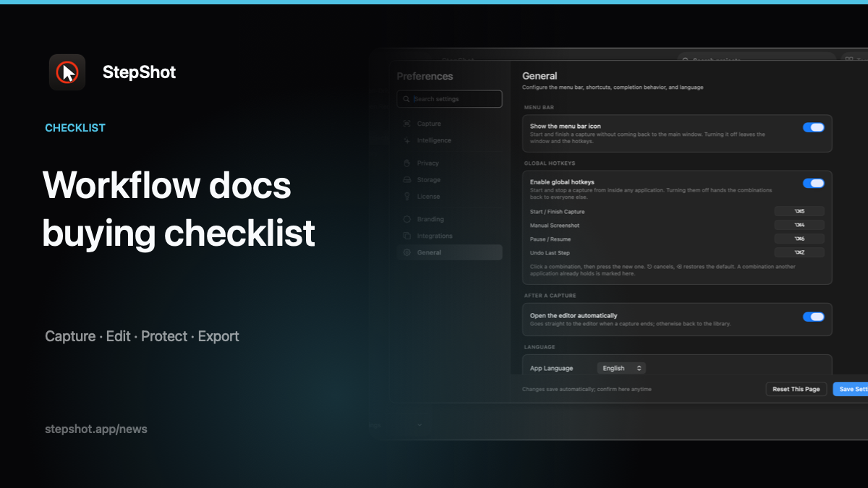
Task: Disable the Enable global hotkeys switch
Action: 813,183
